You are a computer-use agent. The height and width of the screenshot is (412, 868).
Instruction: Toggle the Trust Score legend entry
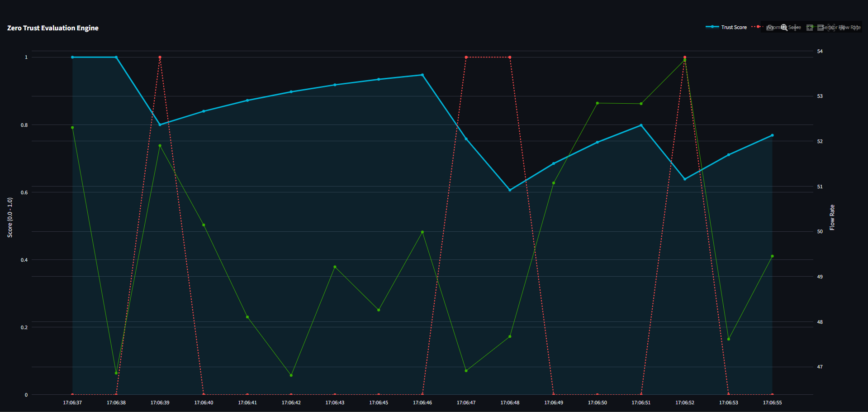(726, 27)
